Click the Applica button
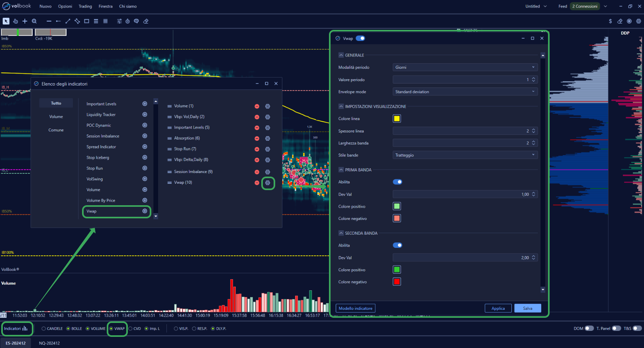The height and width of the screenshot is (348, 644). [498, 308]
